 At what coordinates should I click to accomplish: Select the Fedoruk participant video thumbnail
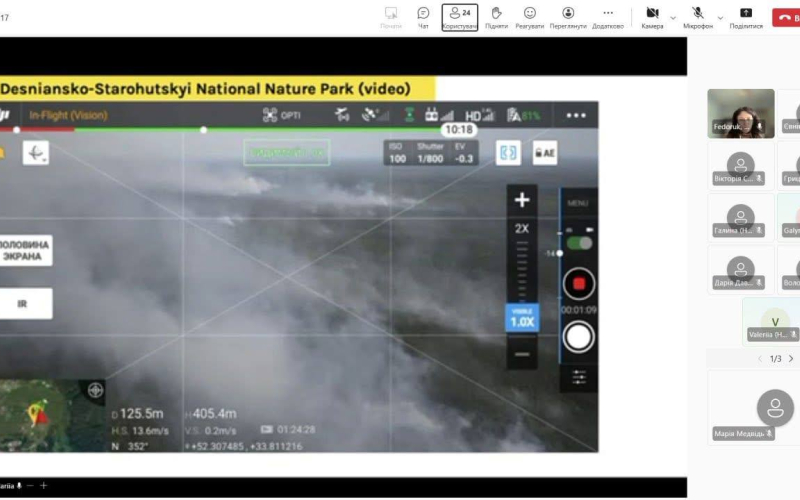pyautogui.click(x=740, y=113)
